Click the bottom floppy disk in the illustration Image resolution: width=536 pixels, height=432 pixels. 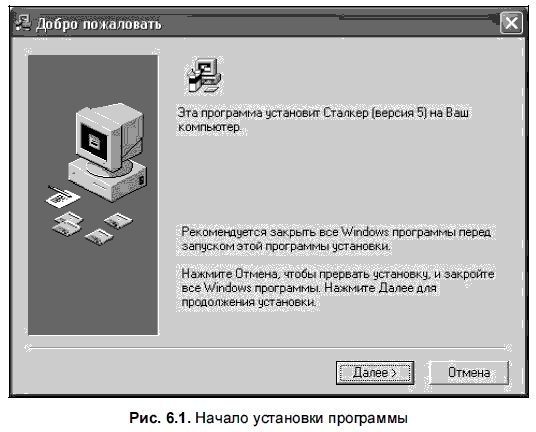99,237
